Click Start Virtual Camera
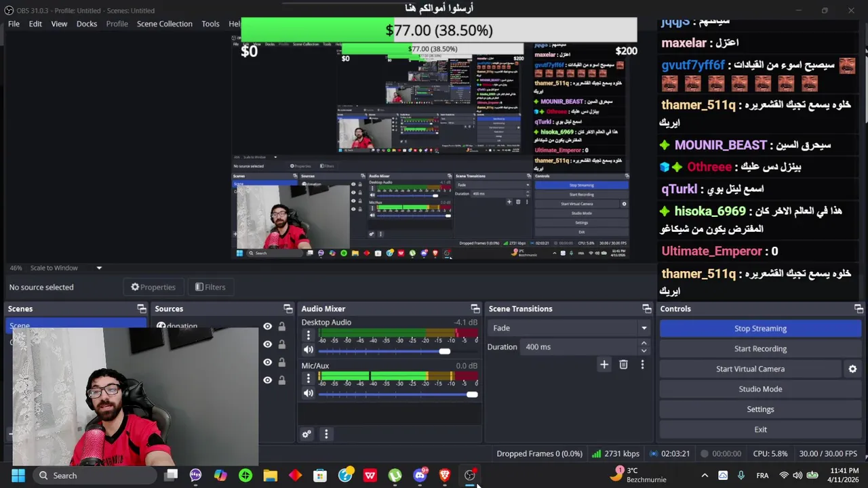The height and width of the screenshot is (488, 868). (x=750, y=369)
